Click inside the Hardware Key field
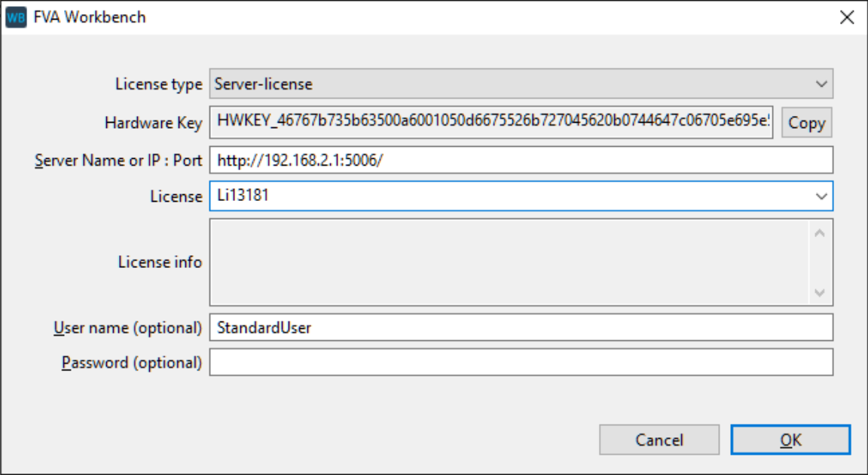 point(491,123)
